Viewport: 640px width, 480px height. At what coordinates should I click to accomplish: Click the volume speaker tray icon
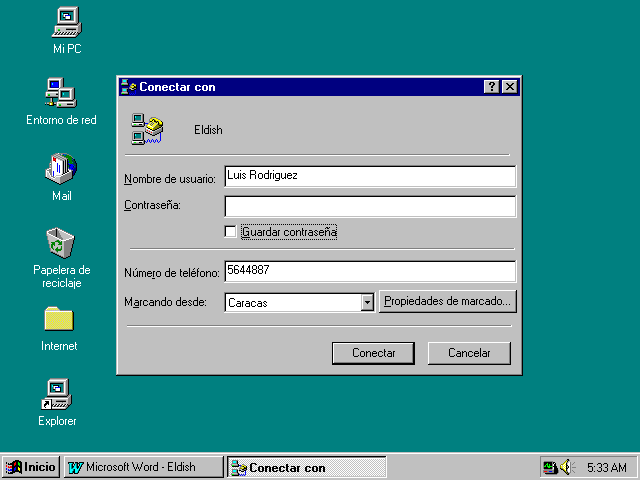click(x=567, y=467)
